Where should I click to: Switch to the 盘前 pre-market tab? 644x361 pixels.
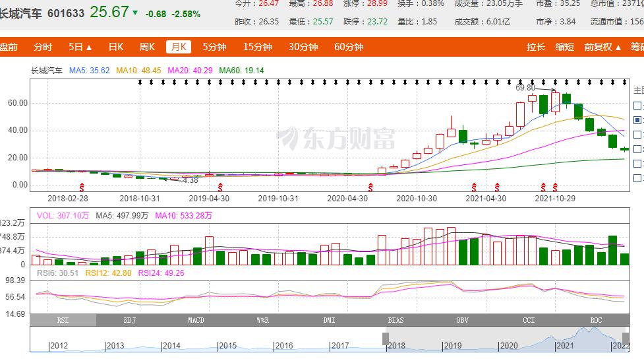pyautogui.click(x=8, y=47)
